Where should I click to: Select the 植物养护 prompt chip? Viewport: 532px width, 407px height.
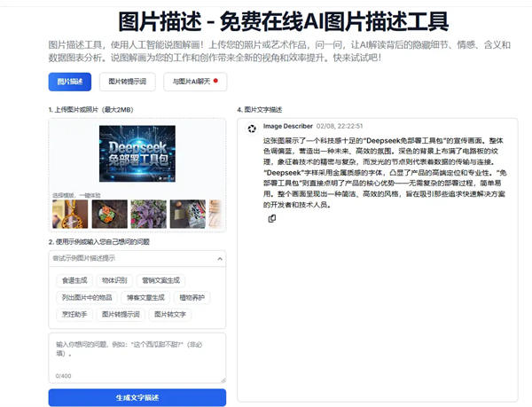point(192,297)
